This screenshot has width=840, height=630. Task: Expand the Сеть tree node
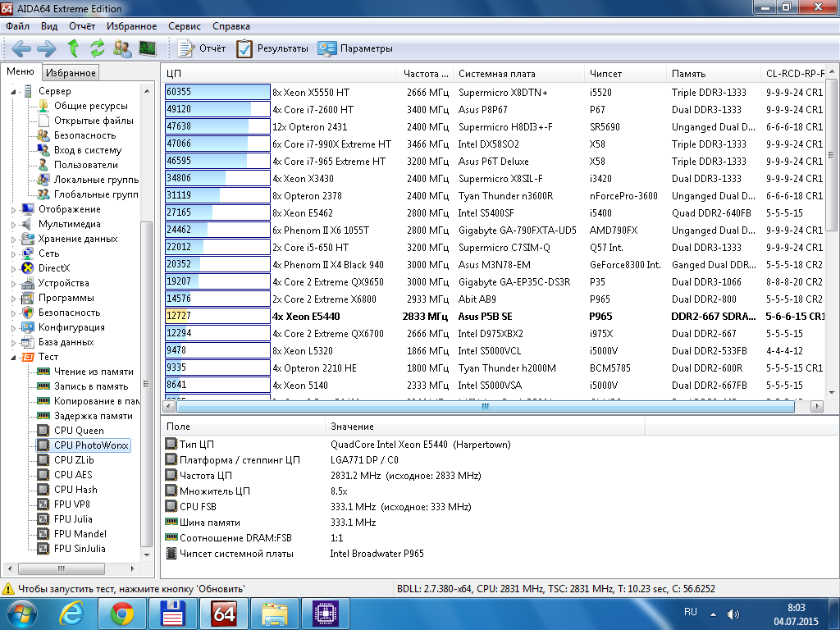(x=13, y=254)
